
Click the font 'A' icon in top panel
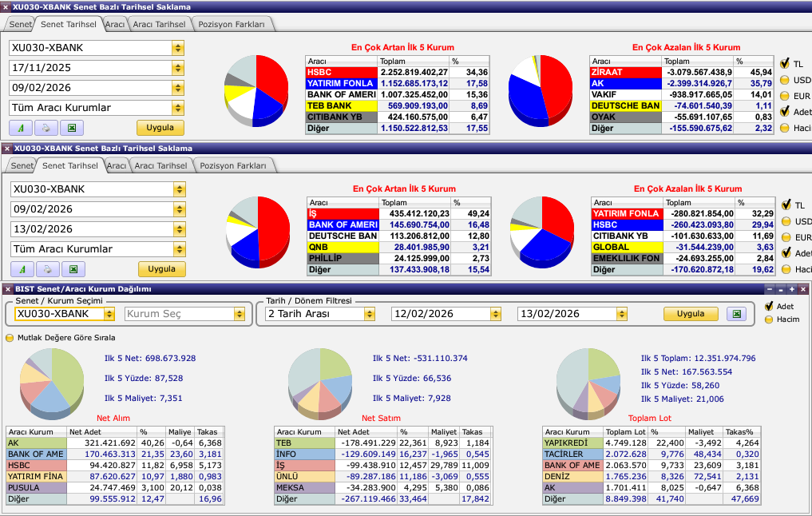pyautogui.click(x=21, y=128)
